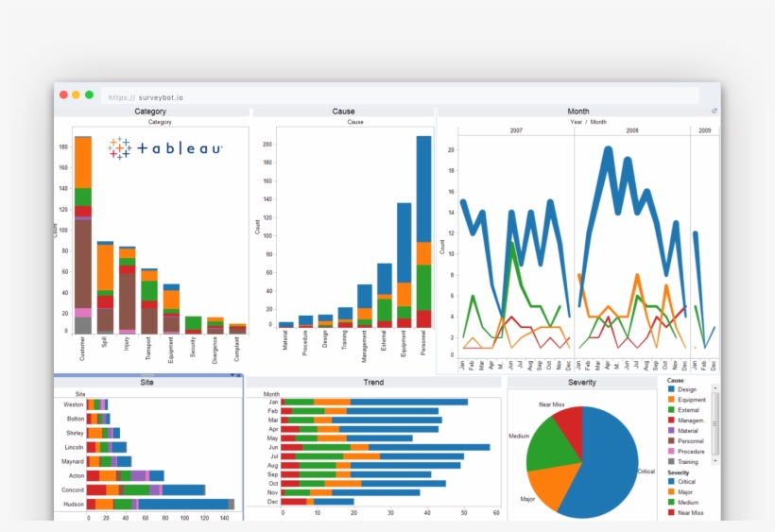Click the Cause legend scroll down arrow
This screenshot has height=532, width=775.
715,460
